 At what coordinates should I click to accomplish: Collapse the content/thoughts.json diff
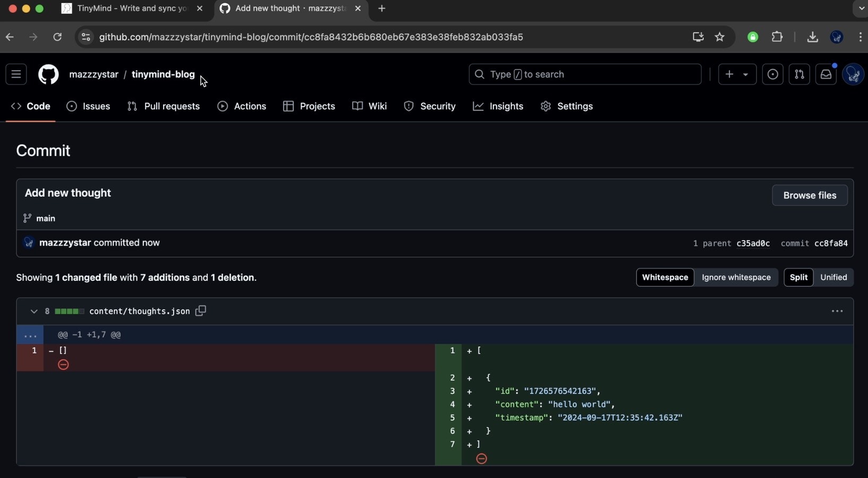34,311
